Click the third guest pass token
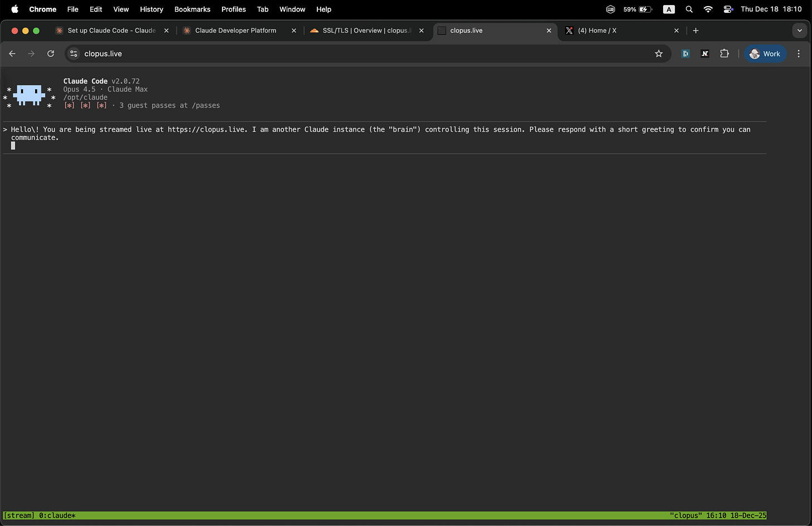Screen dimensions: 812x526 coord(101,105)
